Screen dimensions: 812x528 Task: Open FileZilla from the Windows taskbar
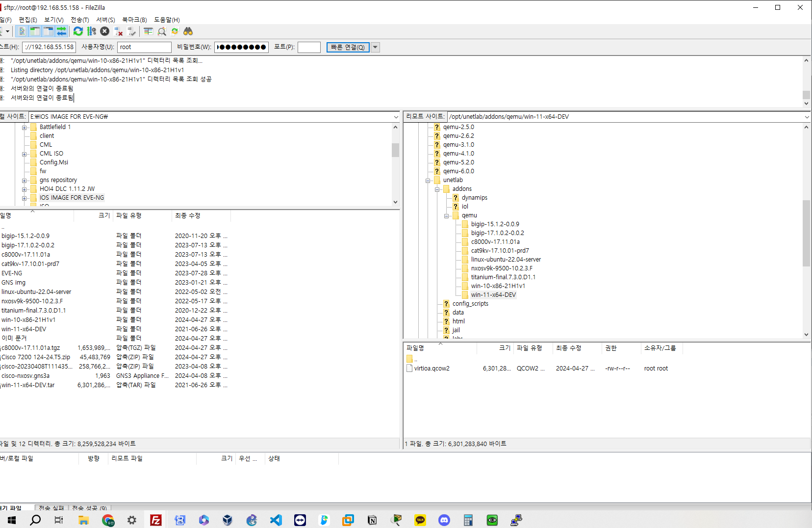click(156, 520)
